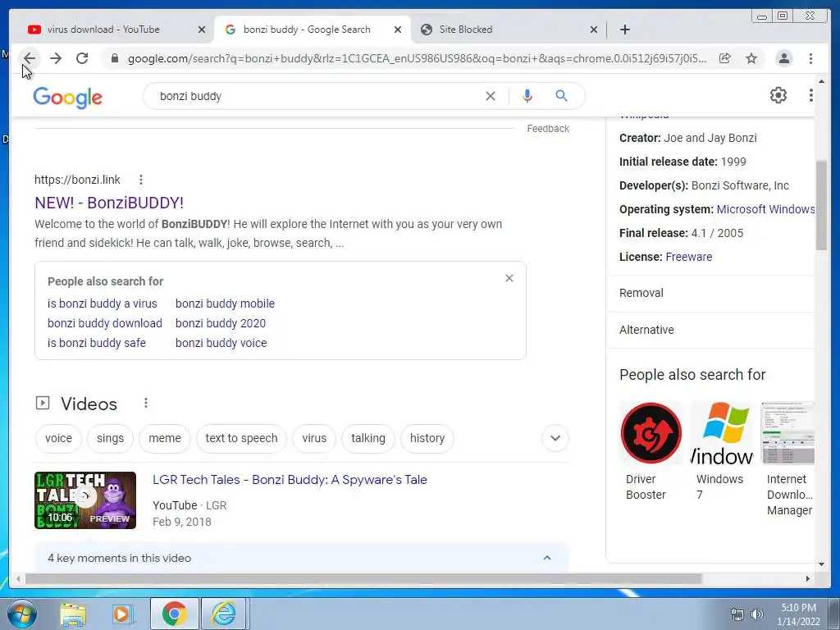Share this page using the address bar icon

[725, 58]
